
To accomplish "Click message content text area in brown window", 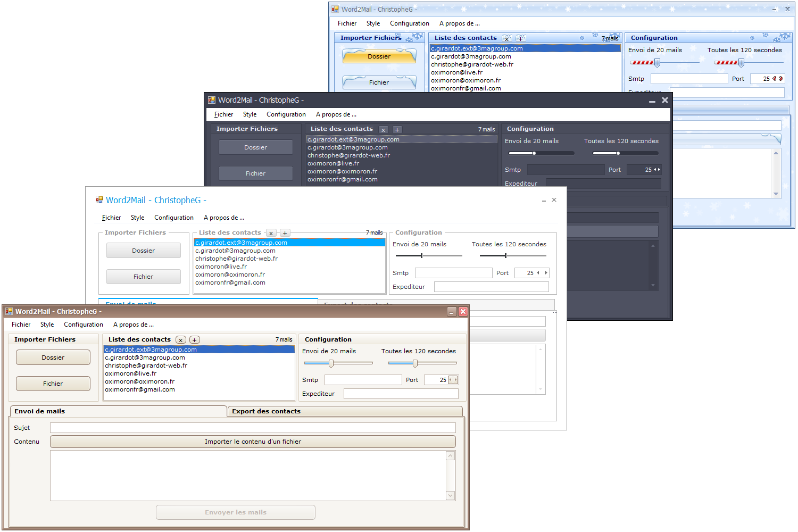I will pos(248,476).
